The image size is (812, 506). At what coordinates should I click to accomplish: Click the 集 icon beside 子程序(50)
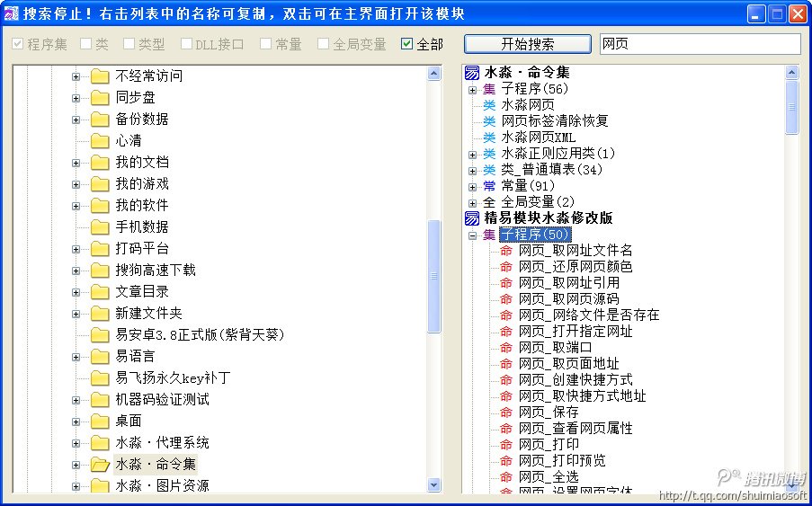click(489, 235)
